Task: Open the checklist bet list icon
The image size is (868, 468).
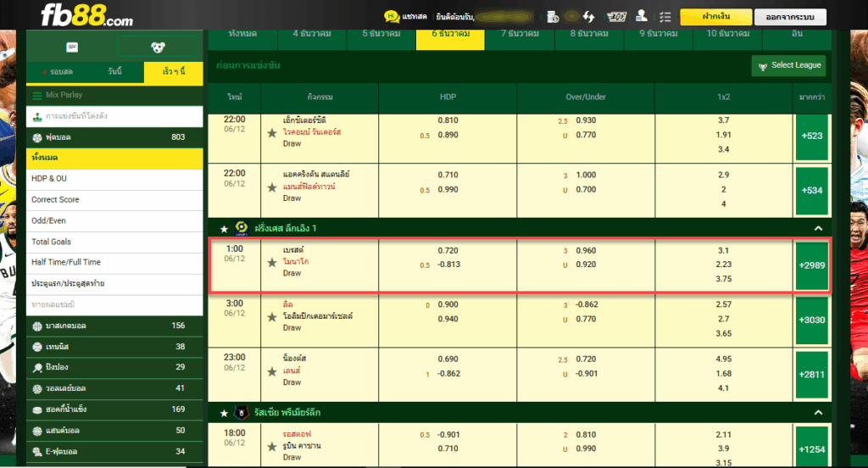Action: pyautogui.click(x=665, y=17)
